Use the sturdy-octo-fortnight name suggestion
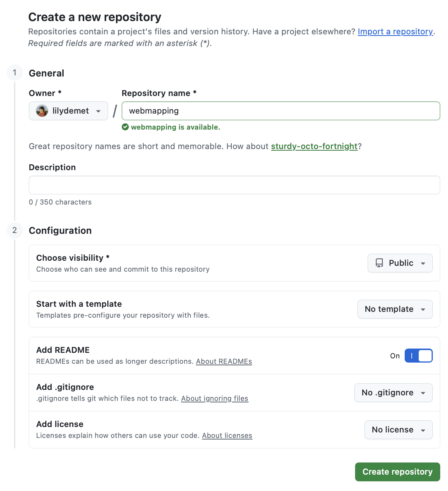The image size is (448, 491). click(314, 146)
